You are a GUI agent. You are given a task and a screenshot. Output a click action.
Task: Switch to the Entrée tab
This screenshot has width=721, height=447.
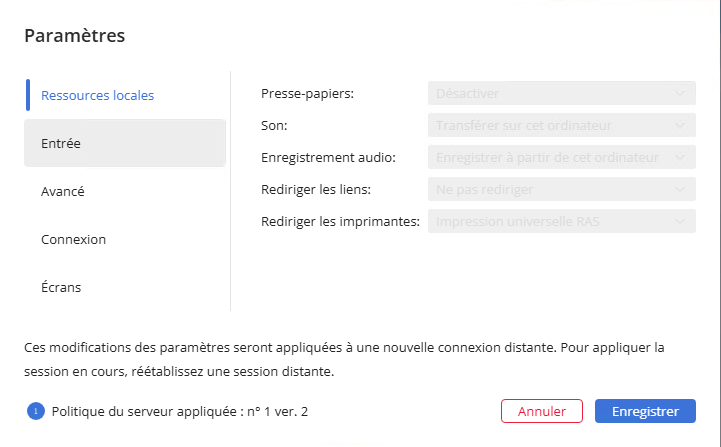(x=62, y=144)
